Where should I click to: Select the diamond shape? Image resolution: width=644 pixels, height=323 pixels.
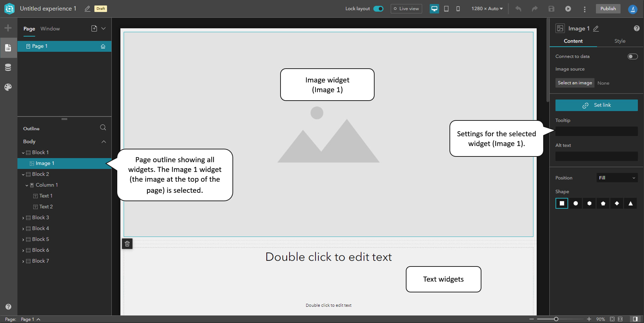point(617,203)
